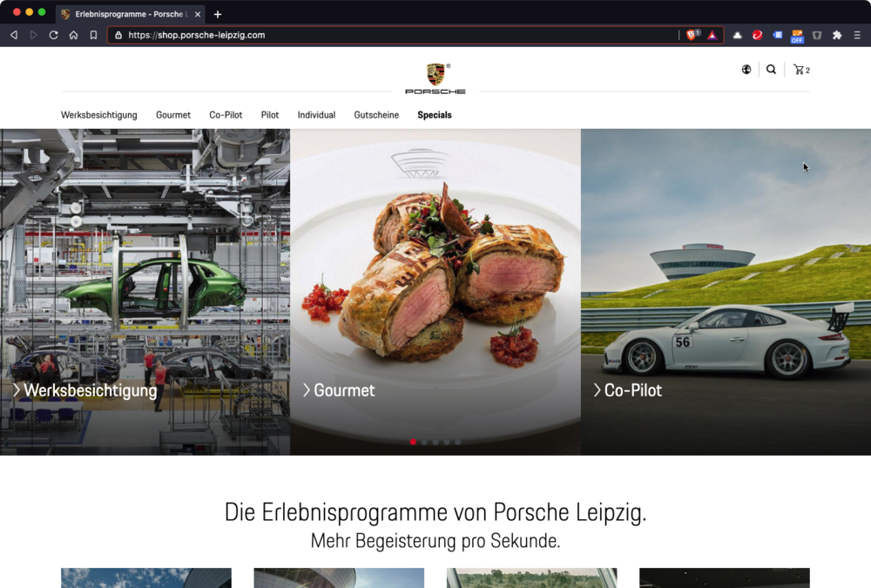The image size is (871, 588).
Task: Click the Gourmet slide link
Action: (x=339, y=390)
